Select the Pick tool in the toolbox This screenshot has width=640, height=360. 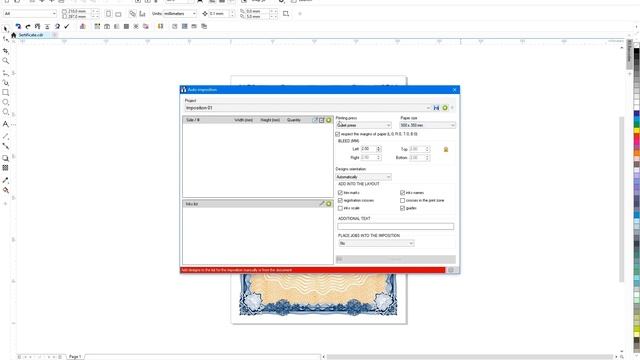5,29
